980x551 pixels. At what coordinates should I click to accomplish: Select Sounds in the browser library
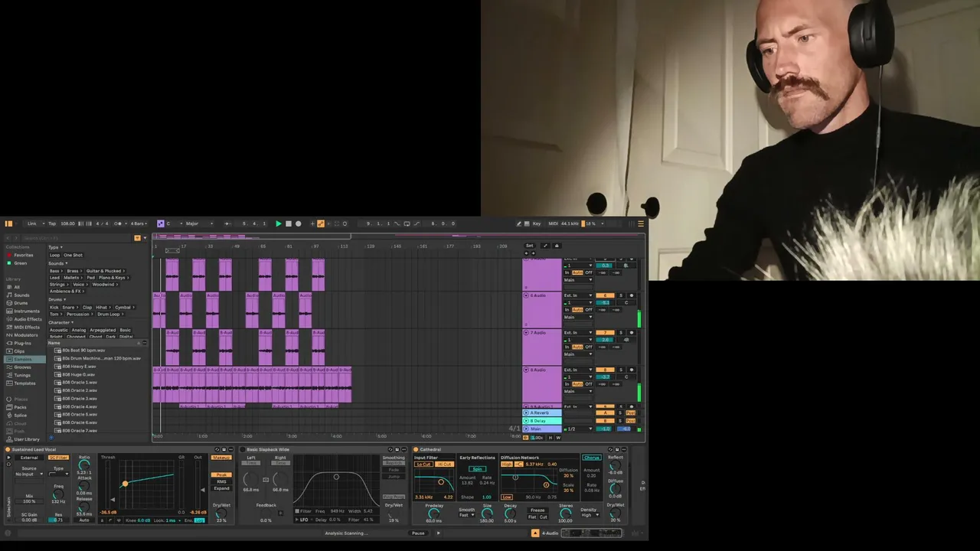point(21,295)
